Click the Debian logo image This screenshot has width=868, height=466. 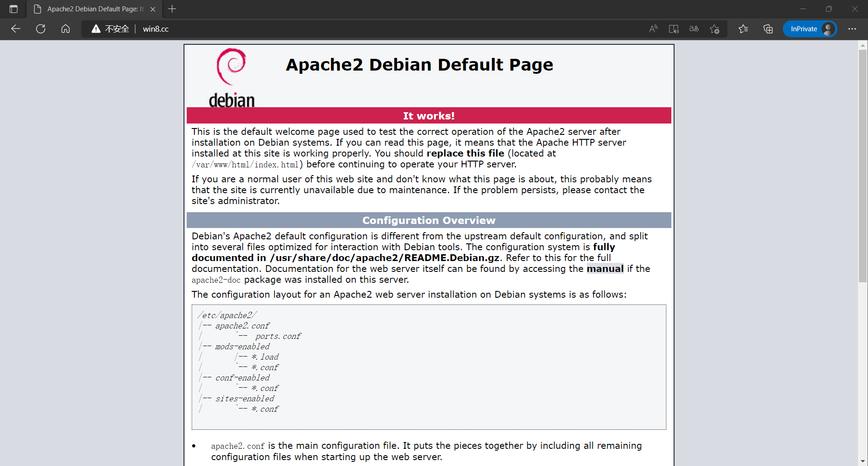point(231,77)
